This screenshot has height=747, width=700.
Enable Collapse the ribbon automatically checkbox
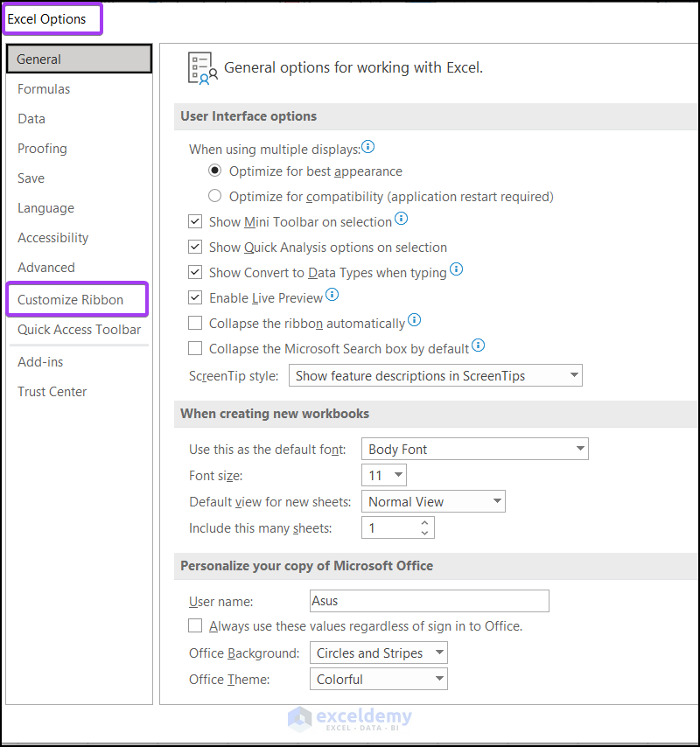tap(195, 324)
